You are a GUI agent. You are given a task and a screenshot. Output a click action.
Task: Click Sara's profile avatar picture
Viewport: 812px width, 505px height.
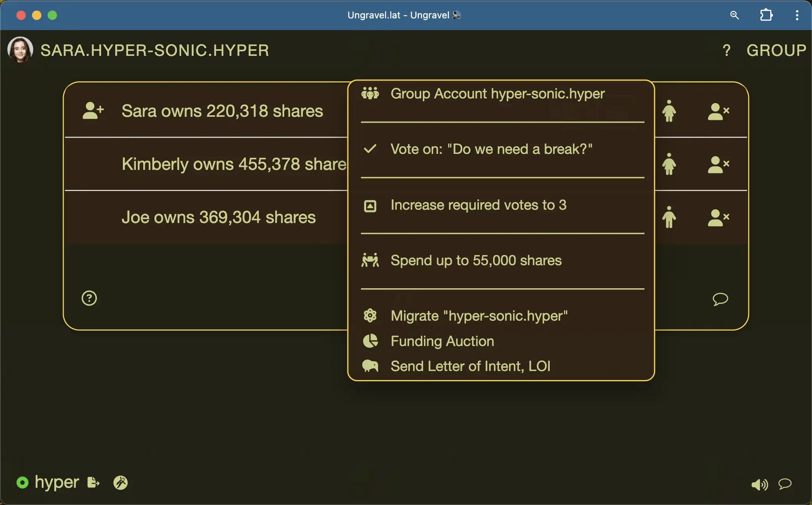tap(20, 50)
